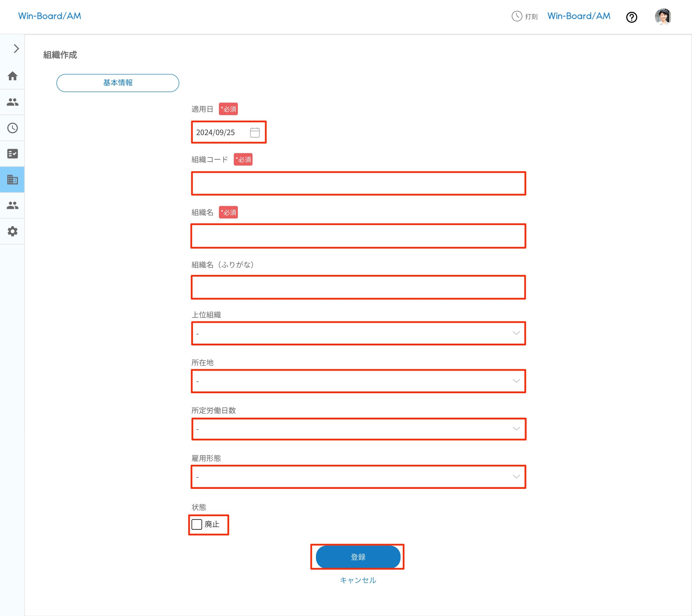
Task: Open the user profile avatar
Action: click(663, 16)
